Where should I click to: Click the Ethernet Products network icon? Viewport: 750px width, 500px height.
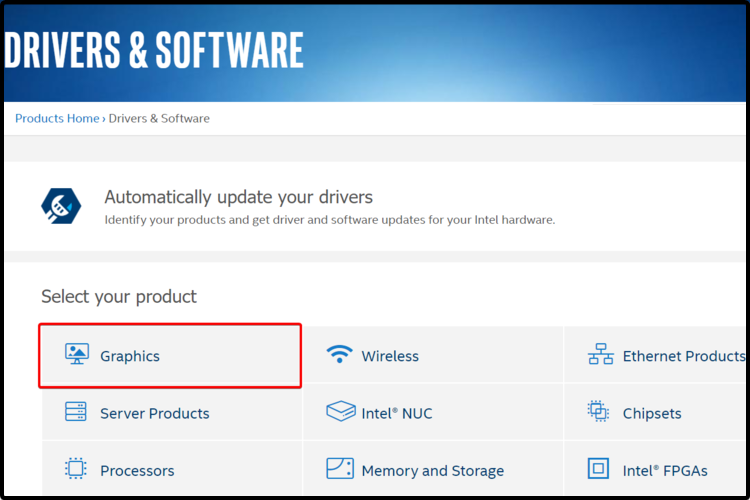click(x=600, y=354)
